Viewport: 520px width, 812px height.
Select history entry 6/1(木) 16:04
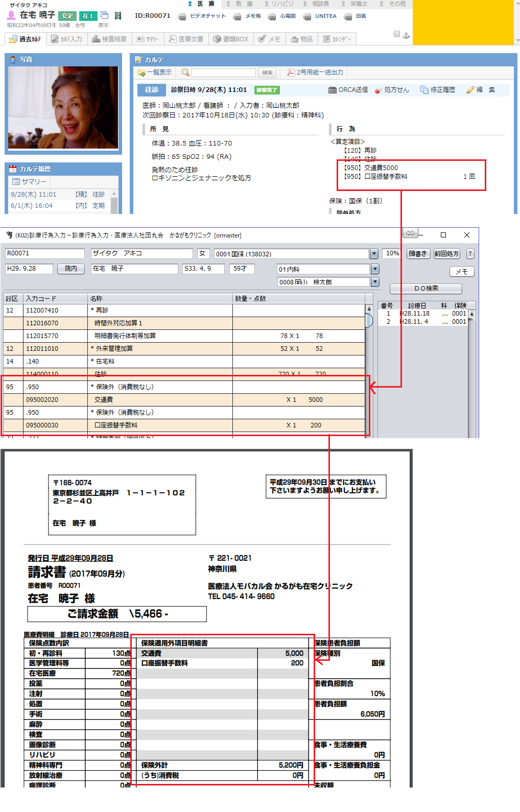point(59,206)
